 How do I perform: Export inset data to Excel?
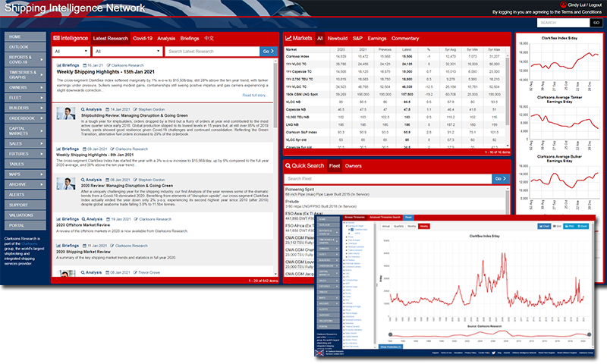point(582,226)
